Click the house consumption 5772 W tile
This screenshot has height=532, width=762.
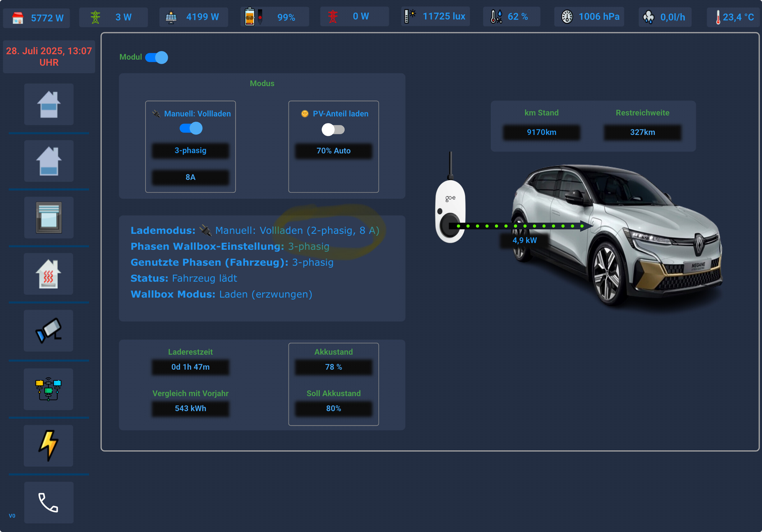pyautogui.click(x=36, y=18)
